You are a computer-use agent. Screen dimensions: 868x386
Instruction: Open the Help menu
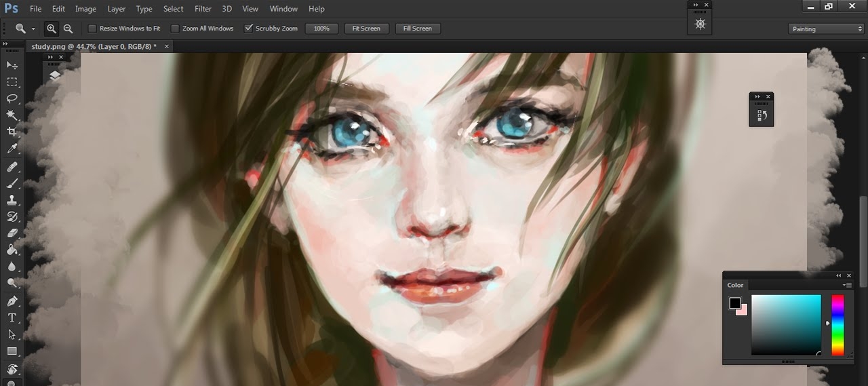pyautogui.click(x=316, y=9)
